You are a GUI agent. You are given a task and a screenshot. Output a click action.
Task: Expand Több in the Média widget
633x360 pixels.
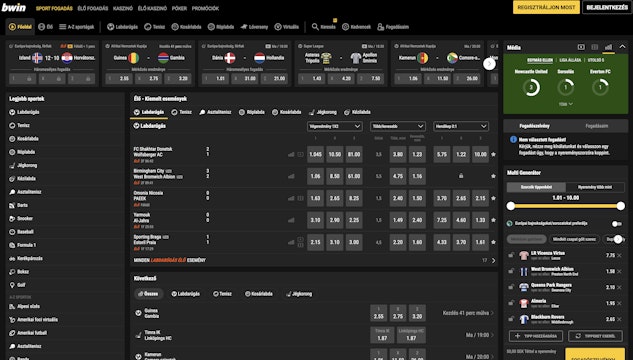566,104
